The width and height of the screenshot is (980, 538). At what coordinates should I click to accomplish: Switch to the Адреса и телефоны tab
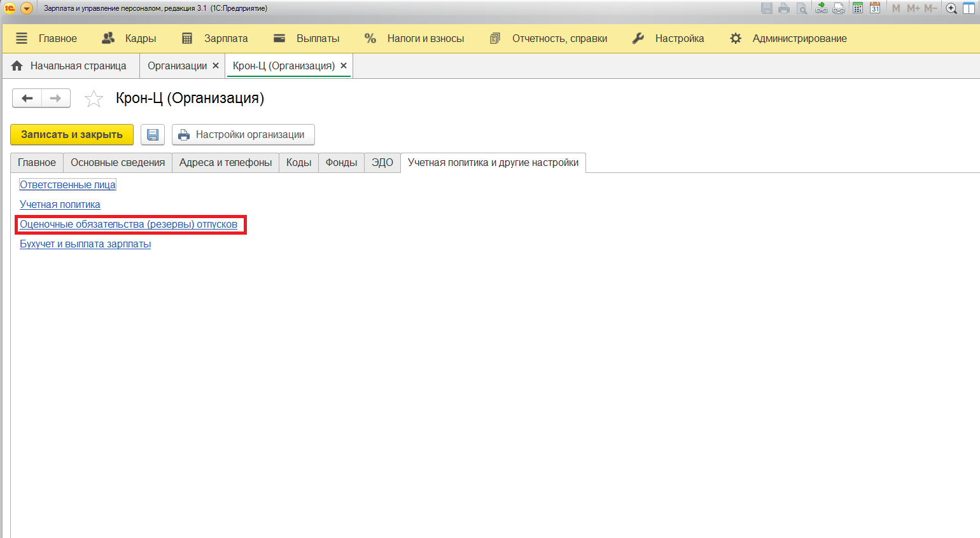click(225, 163)
